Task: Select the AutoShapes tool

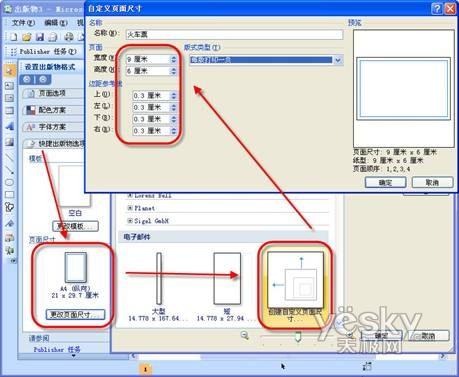Action: [9, 207]
